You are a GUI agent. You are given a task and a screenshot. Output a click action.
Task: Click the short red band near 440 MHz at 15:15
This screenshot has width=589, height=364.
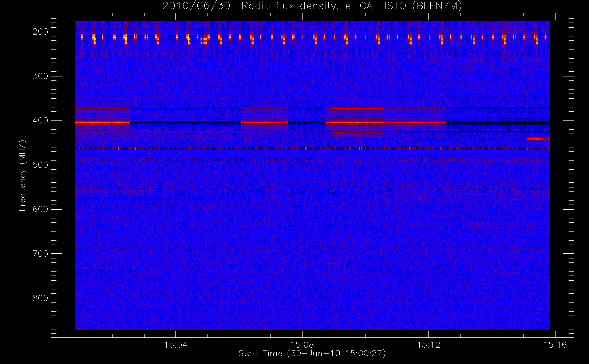(538, 139)
